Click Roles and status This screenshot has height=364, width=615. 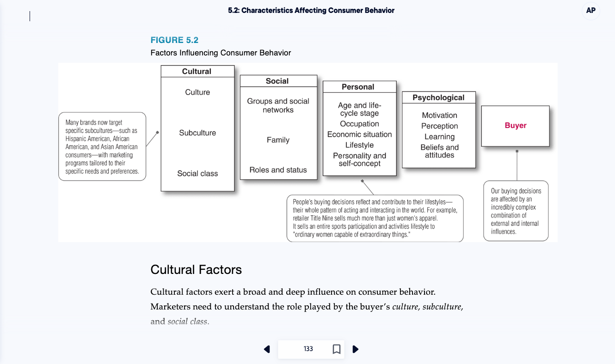pos(278,170)
